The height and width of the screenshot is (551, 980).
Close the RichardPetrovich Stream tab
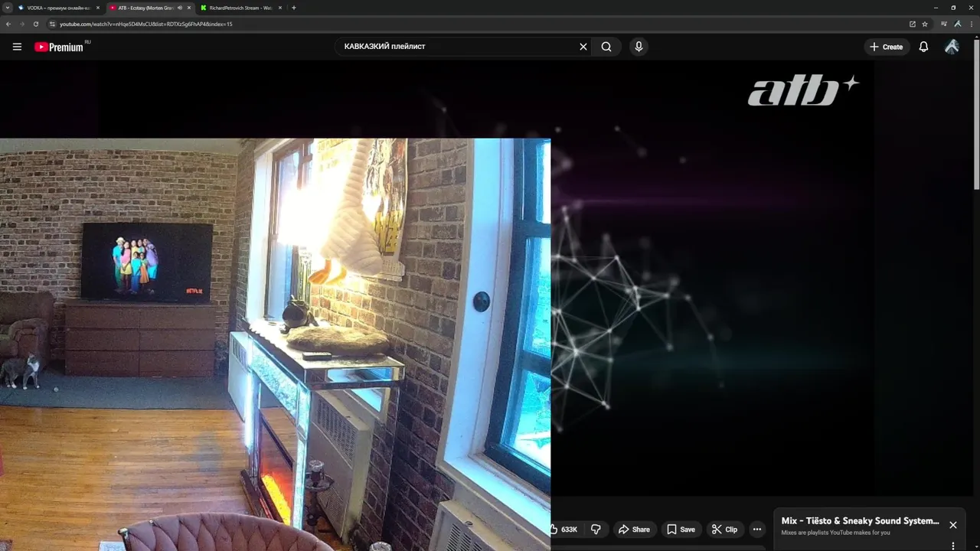[280, 8]
